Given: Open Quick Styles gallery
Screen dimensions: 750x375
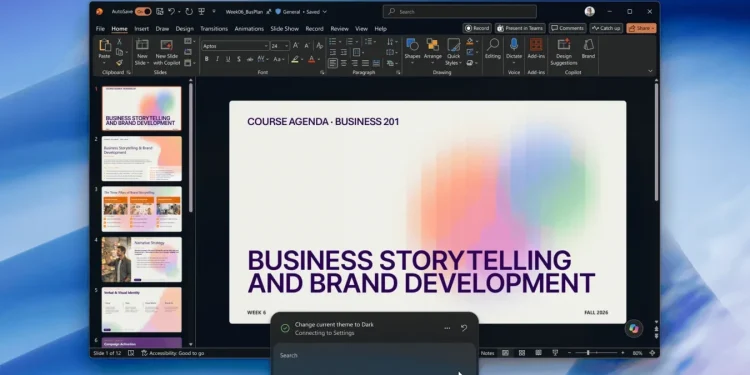Looking at the screenshot, I should pos(453,52).
